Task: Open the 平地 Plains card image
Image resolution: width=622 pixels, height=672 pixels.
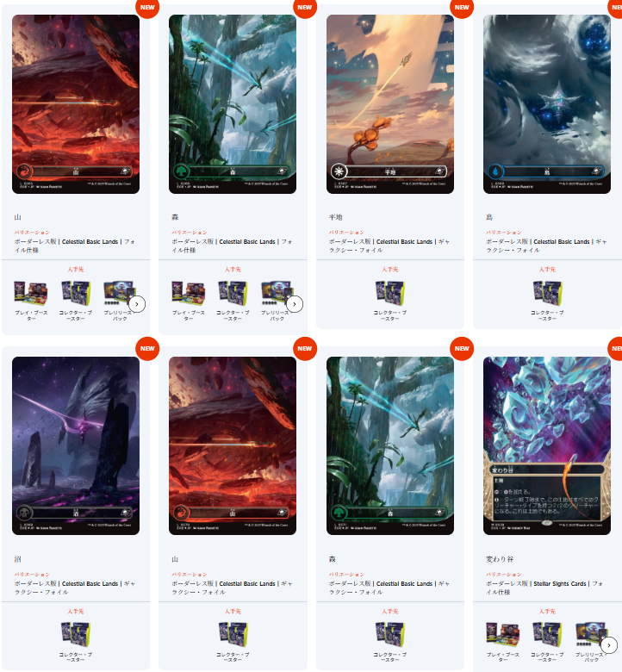Action: (x=389, y=104)
